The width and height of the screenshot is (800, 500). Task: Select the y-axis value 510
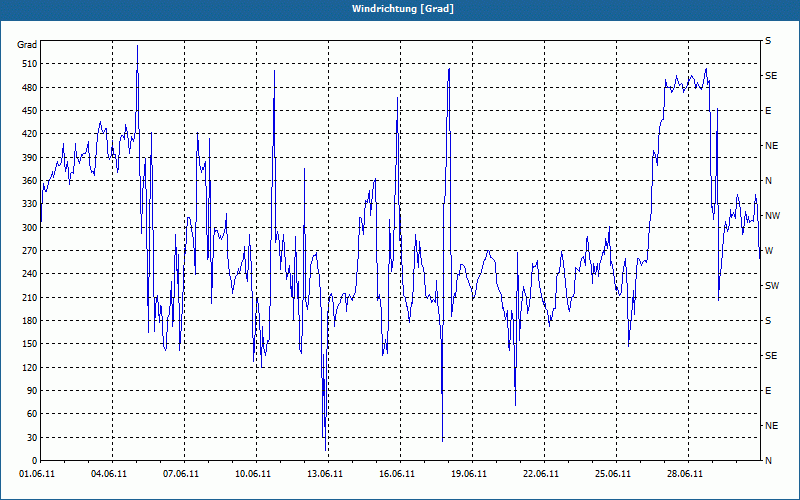(x=30, y=64)
